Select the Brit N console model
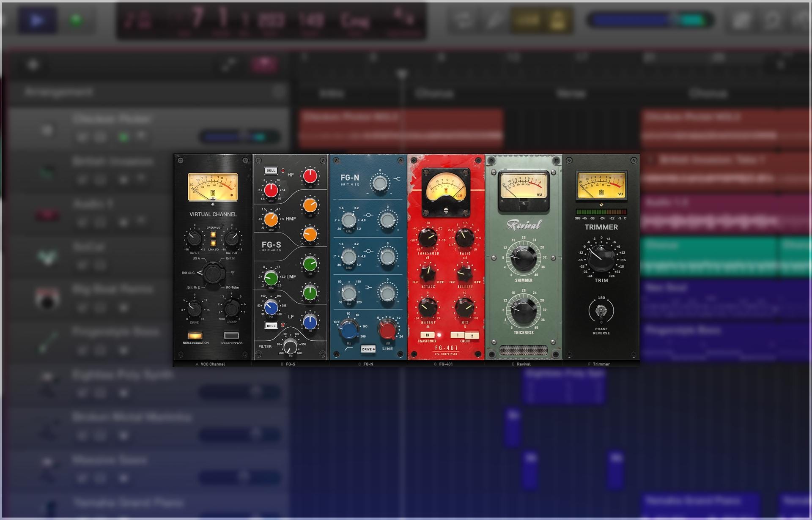 [x=230, y=258]
